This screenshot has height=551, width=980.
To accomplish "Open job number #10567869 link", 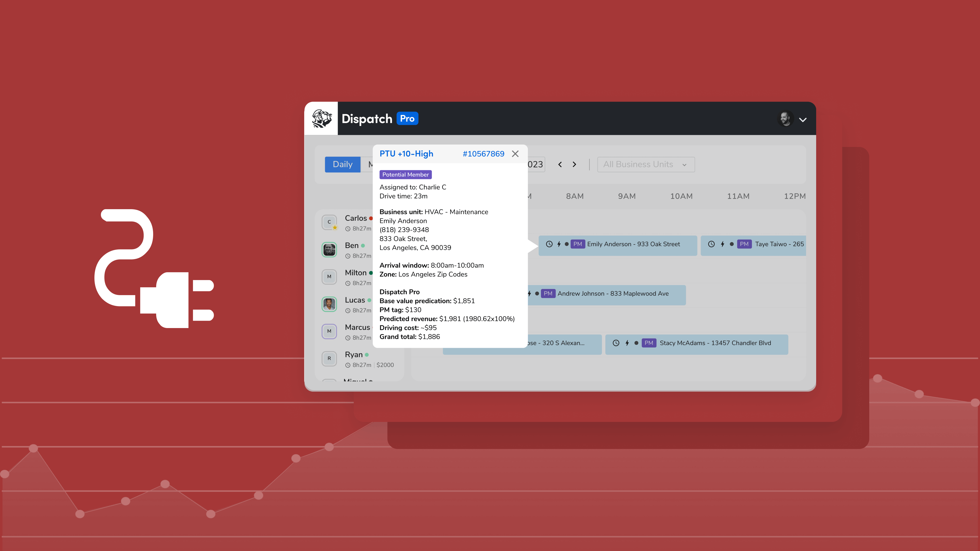I will (484, 154).
